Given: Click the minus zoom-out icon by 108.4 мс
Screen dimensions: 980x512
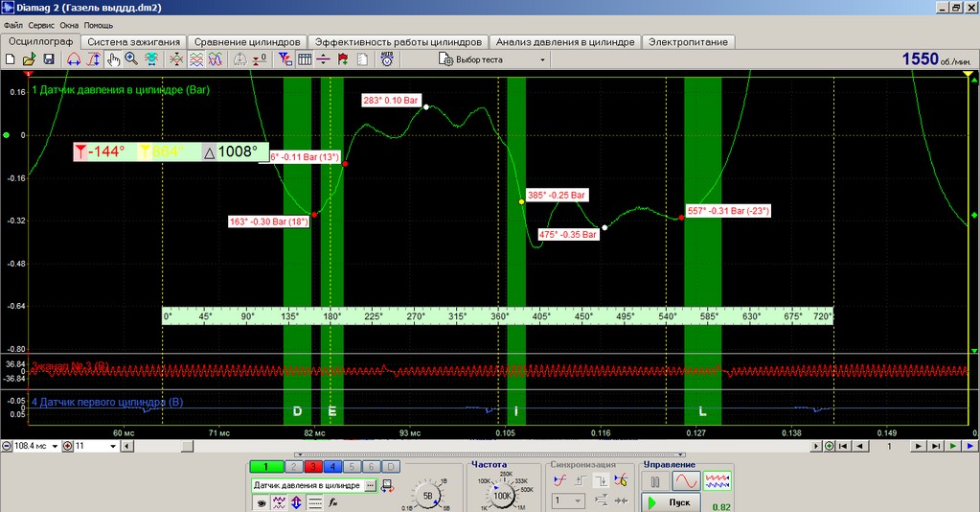Looking at the screenshot, I should point(7,446).
